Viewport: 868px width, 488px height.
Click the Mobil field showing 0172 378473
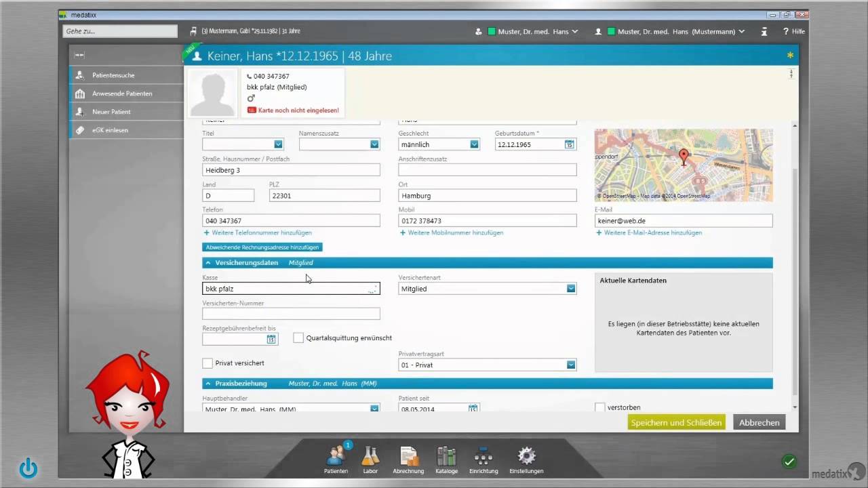tap(488, 221)
